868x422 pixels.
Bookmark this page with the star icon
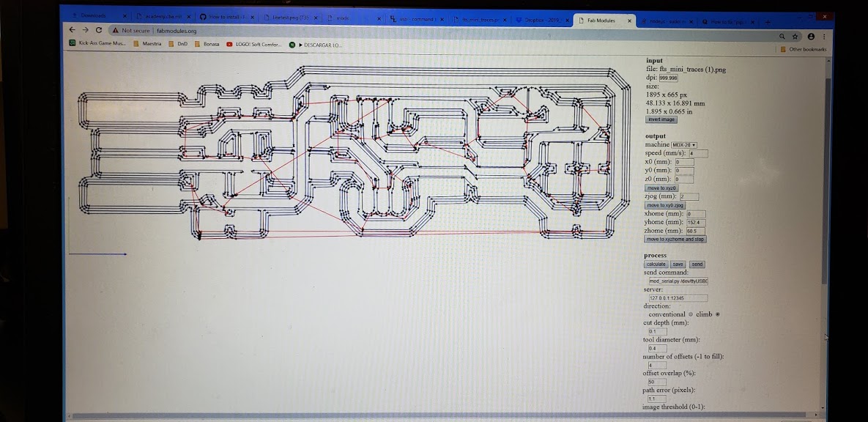(x=795, y=37)
